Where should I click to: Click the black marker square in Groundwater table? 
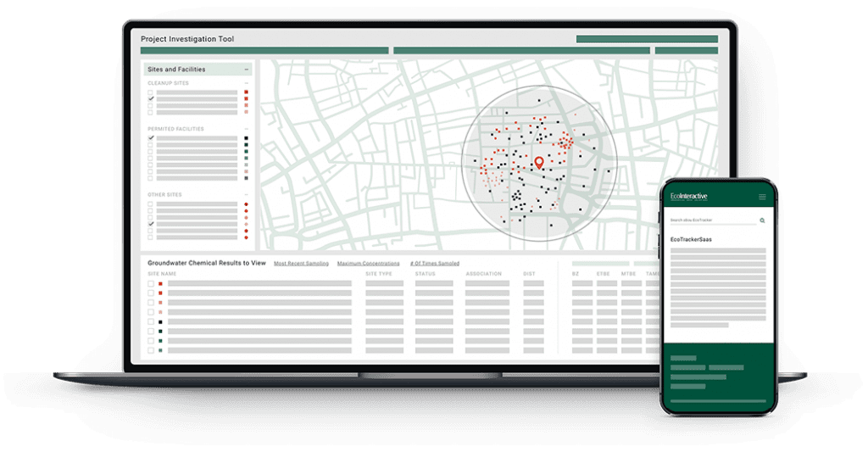160,322
